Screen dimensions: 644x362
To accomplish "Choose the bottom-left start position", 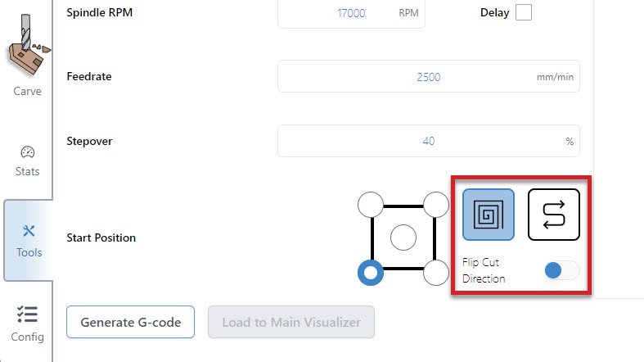I will [x=371, y=273].
